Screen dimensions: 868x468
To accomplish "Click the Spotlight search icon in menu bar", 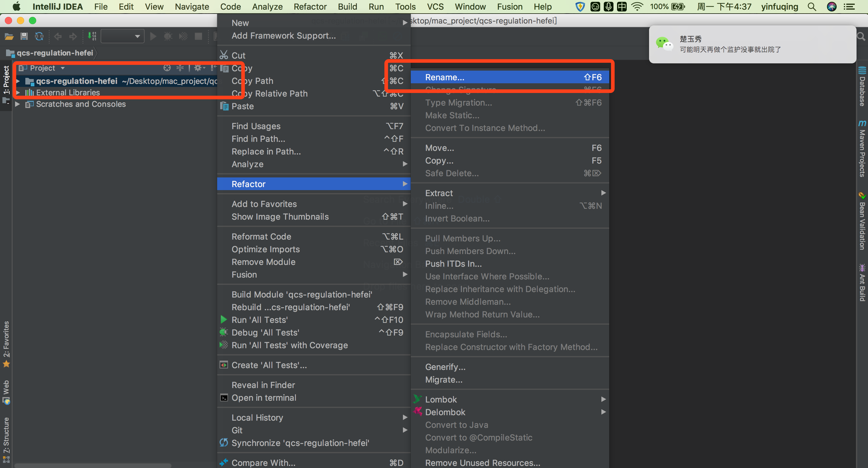I will pos(812,7).
